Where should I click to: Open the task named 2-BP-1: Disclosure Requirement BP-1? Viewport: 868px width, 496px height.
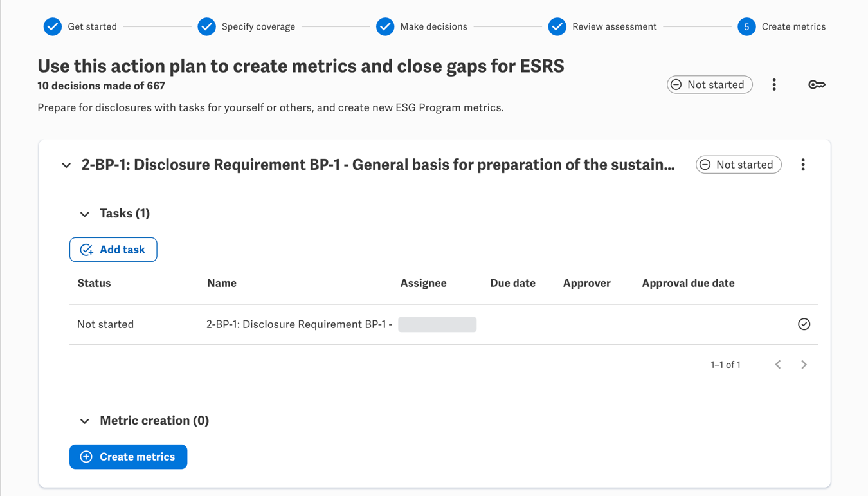pyautogui.click(x=299, y=324)
